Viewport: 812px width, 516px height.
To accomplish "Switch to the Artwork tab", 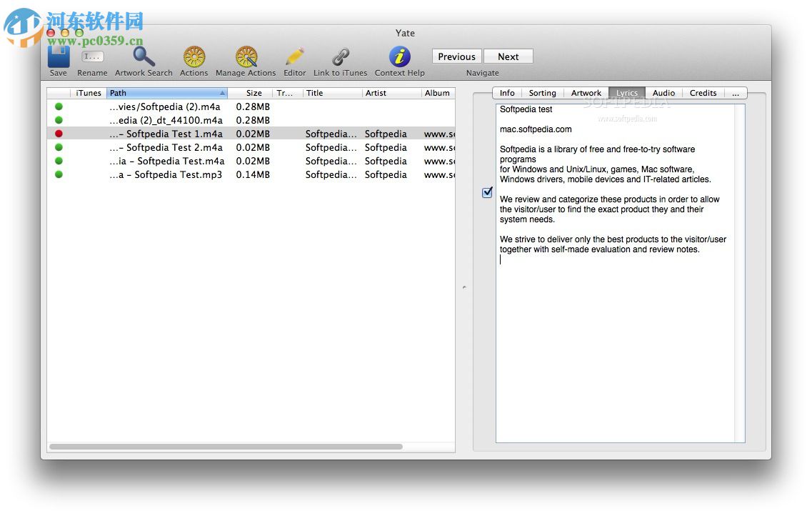I will 586,93.
